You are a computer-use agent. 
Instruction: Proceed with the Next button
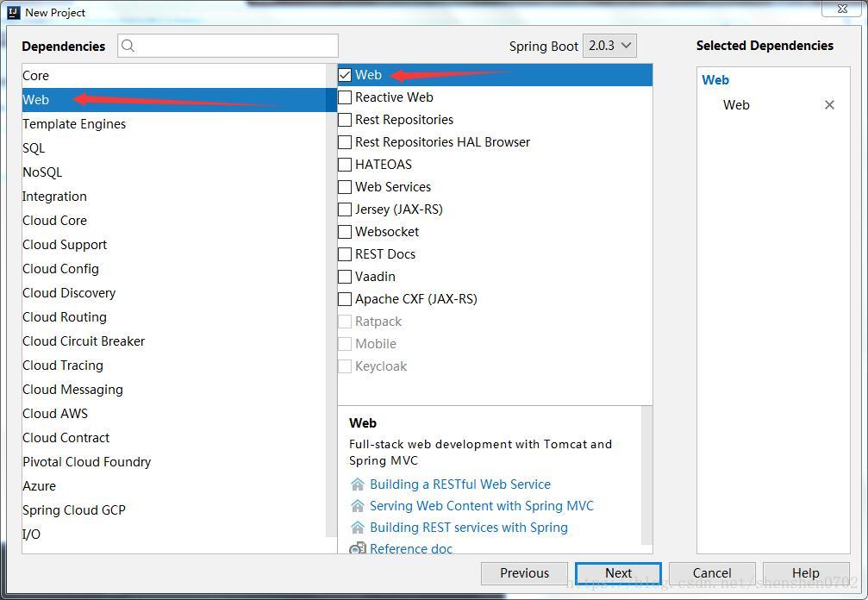pyautogui.click(x=618, y=573)
